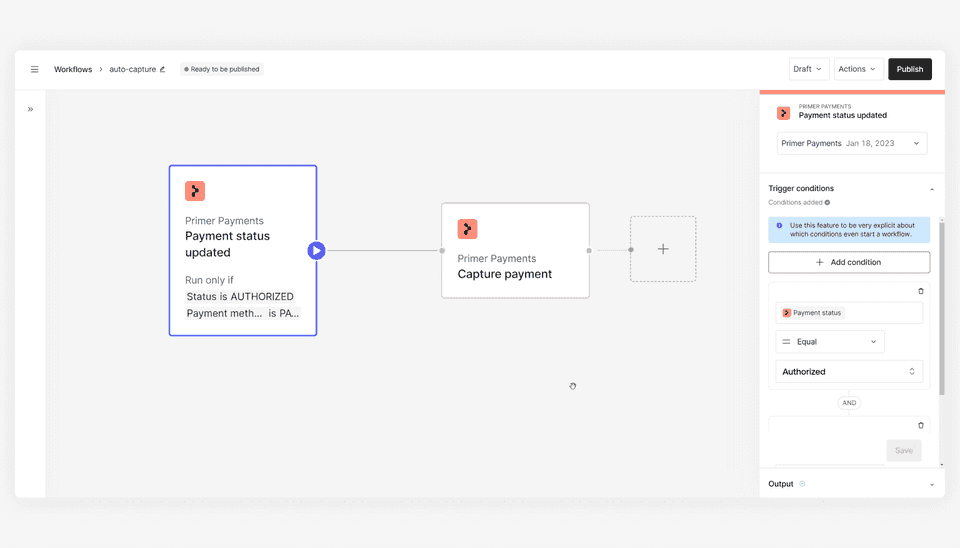Click the Primer icon in the side panel header

(x=783, y=113)
